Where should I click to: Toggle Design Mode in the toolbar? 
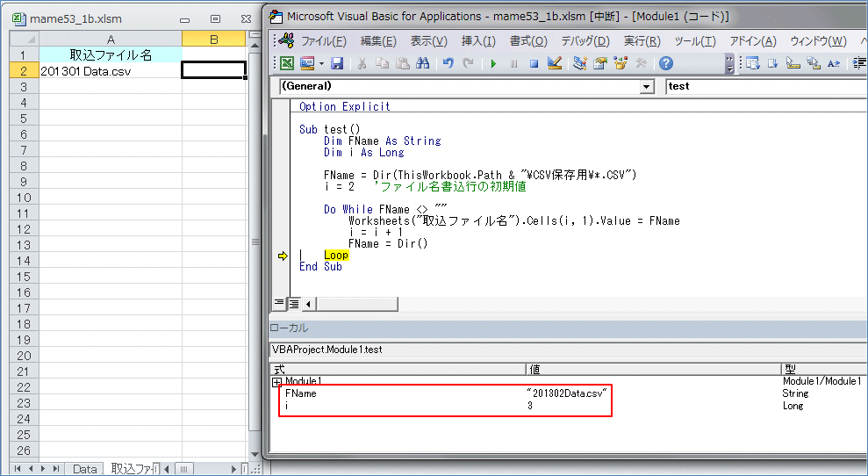pos(555,63)
